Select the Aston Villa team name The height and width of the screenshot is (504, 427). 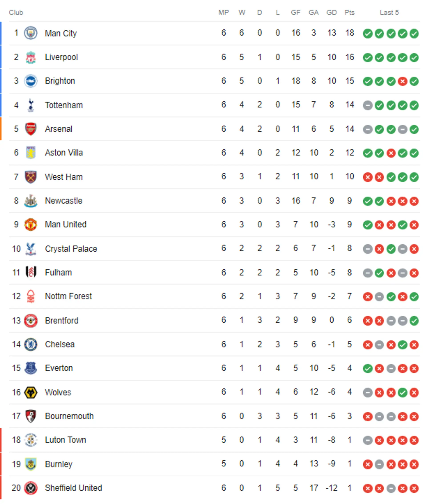(64, 153)
